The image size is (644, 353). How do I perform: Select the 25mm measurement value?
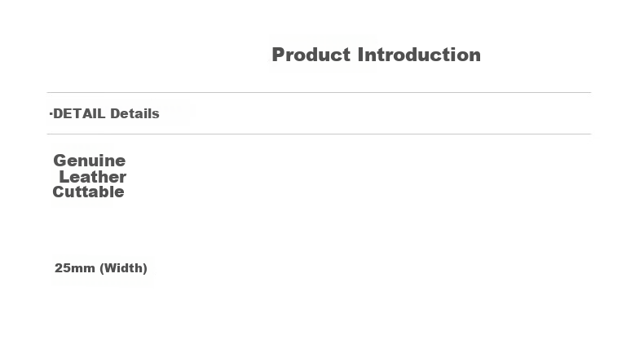point(75,268)
